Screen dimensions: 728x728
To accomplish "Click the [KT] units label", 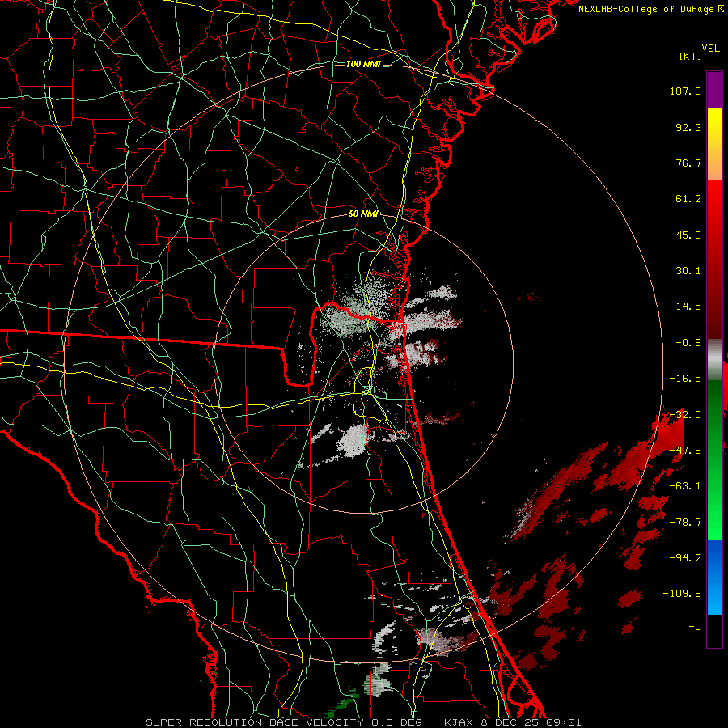I will click(x=691, y=56).
